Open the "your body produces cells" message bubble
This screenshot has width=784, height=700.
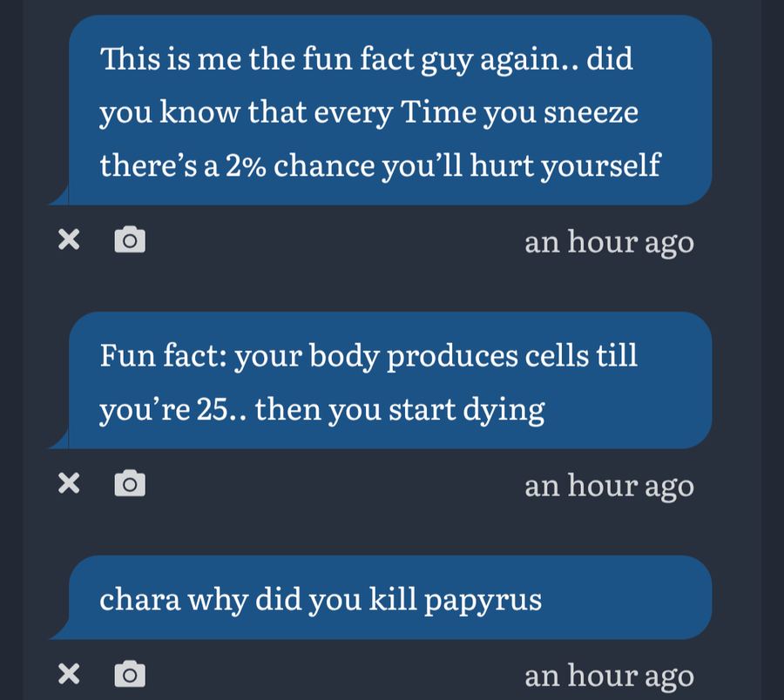tap(388, 381)
